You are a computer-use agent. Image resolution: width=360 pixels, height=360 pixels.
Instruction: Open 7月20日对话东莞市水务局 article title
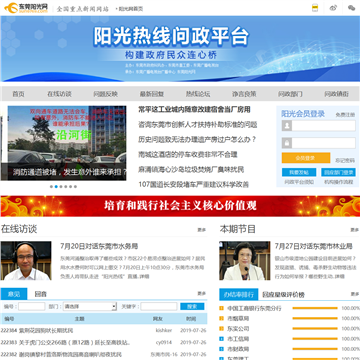99,246
